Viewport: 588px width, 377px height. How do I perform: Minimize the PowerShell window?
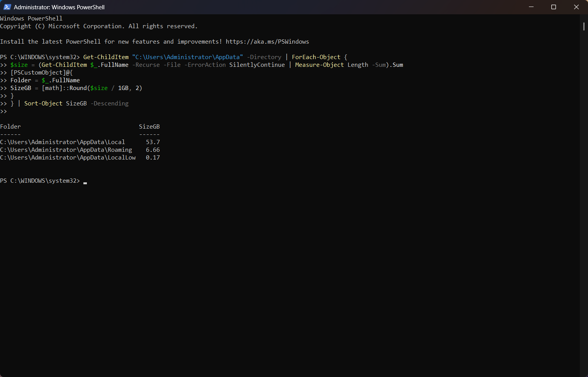tap(531, 7)
